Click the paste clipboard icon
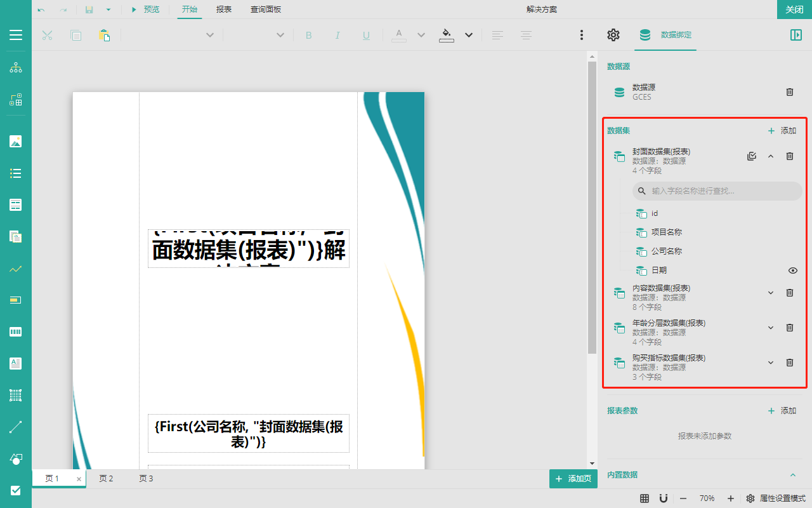This screenshot has height=508, width=812. [x=104, y=35]
